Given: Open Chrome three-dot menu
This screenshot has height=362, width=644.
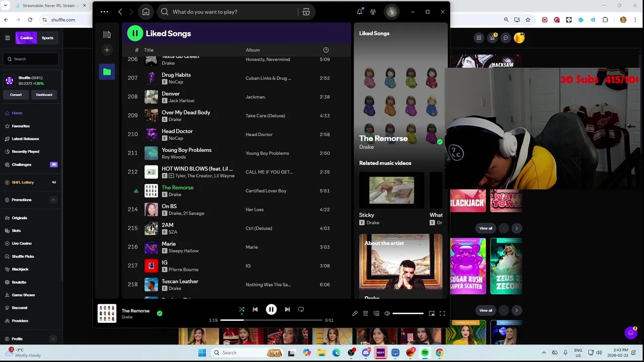Looking at the screenshot, I should tap(636, 20).
